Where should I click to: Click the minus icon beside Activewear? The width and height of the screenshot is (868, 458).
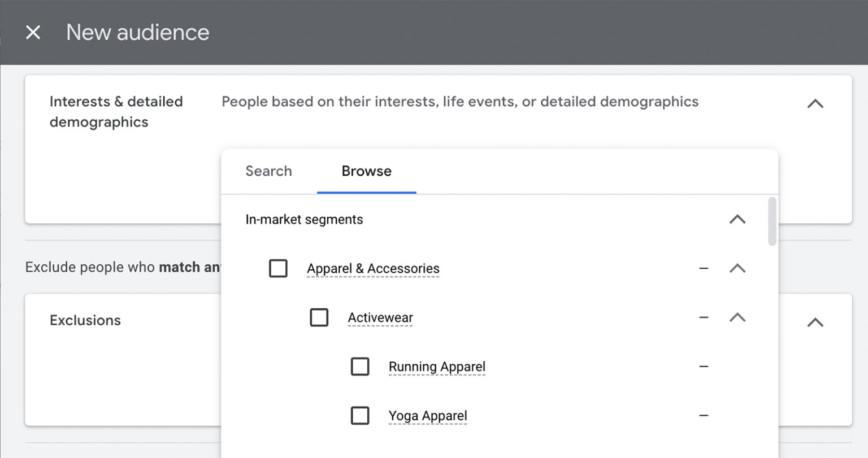[x=704, y=317]
